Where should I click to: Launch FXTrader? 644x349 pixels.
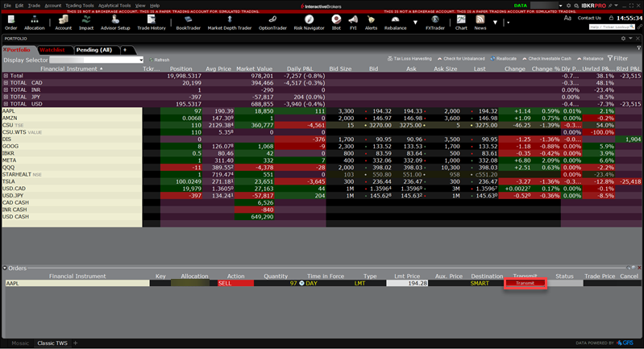[x=435, y=23]
